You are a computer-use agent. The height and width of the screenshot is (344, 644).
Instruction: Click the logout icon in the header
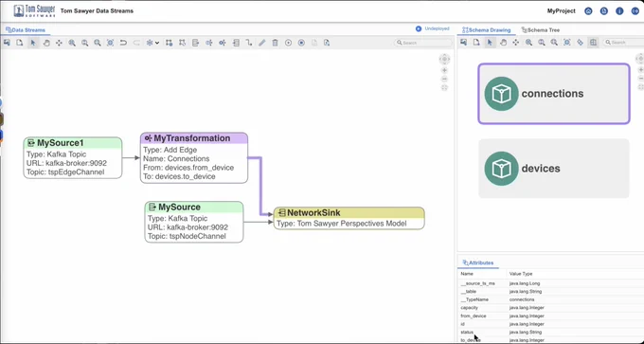click(x=635, y=11)
